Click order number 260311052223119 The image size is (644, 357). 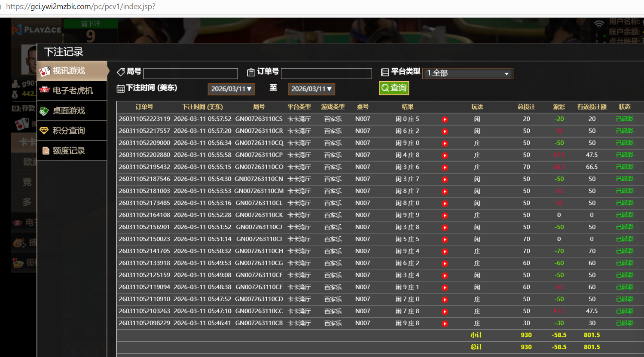click(144, 119)
